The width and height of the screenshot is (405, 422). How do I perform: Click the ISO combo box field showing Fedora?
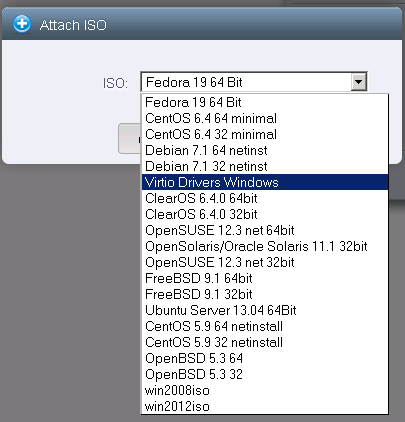254,82
